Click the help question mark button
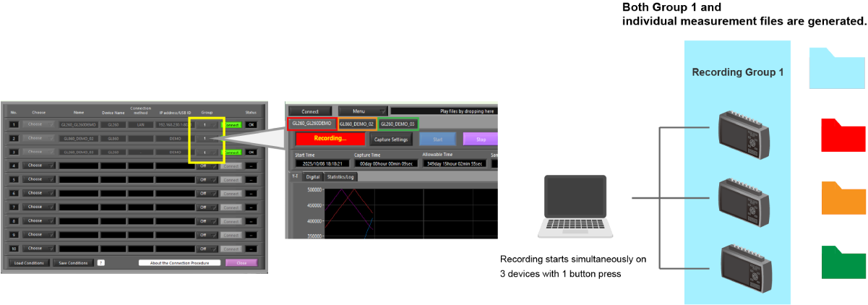 coord(101,262)
